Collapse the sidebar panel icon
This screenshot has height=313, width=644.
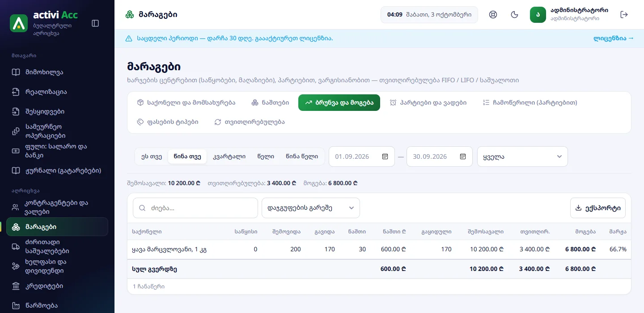95,23
